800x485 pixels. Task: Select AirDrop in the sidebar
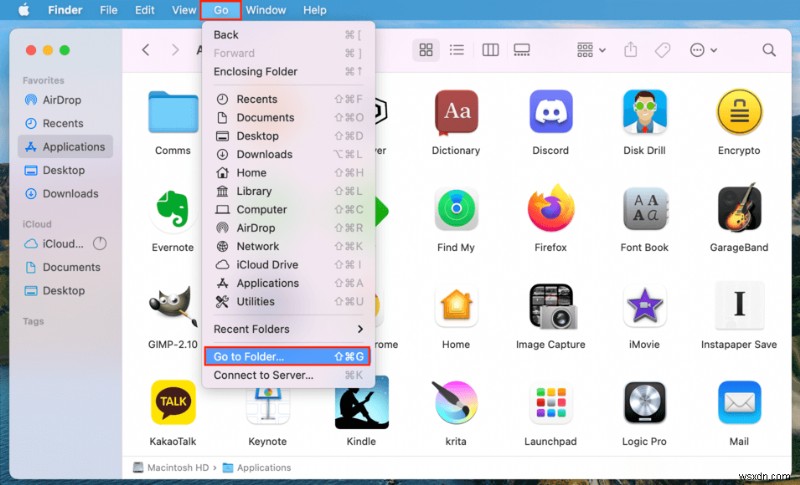point(65,100)
